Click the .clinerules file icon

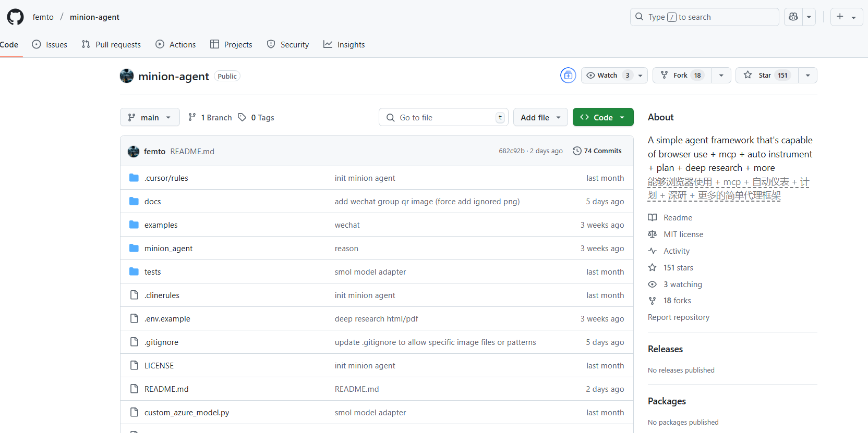tap(134, 295)
